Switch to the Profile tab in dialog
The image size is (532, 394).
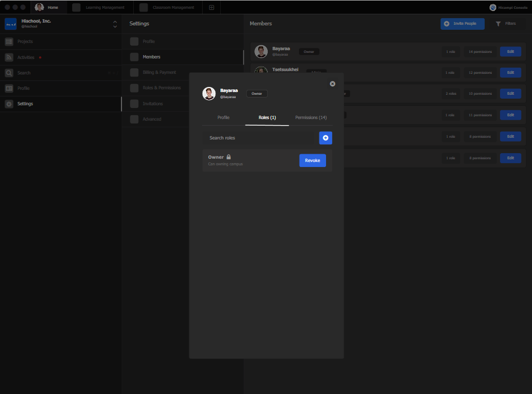coord(223,117)
